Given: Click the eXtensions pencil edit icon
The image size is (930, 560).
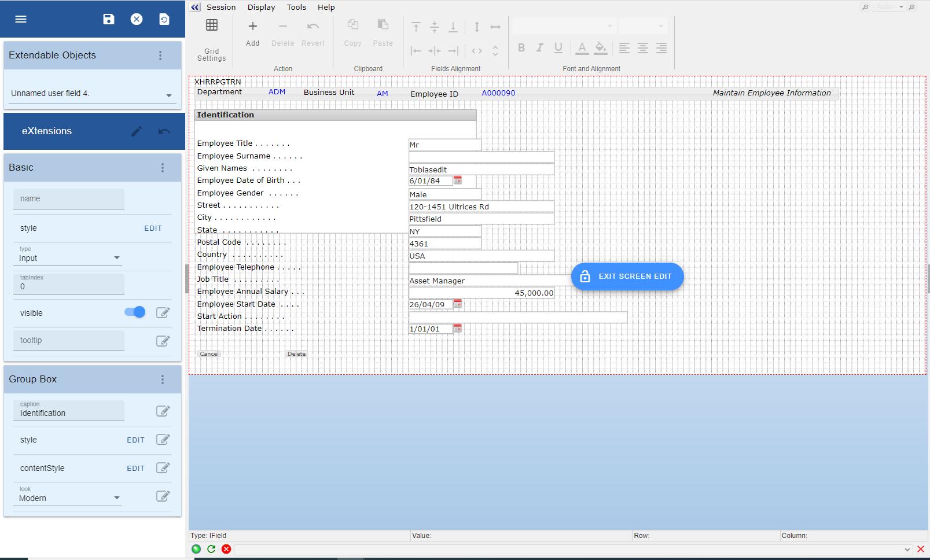Looking at the screenshot, I should (137, 131).
